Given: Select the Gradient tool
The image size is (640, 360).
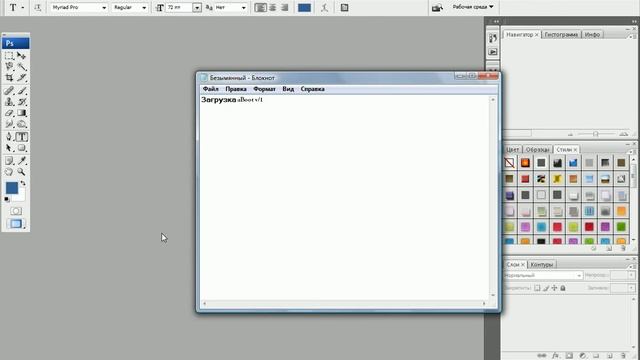Looking at the screenshot, I should [22, 113].
